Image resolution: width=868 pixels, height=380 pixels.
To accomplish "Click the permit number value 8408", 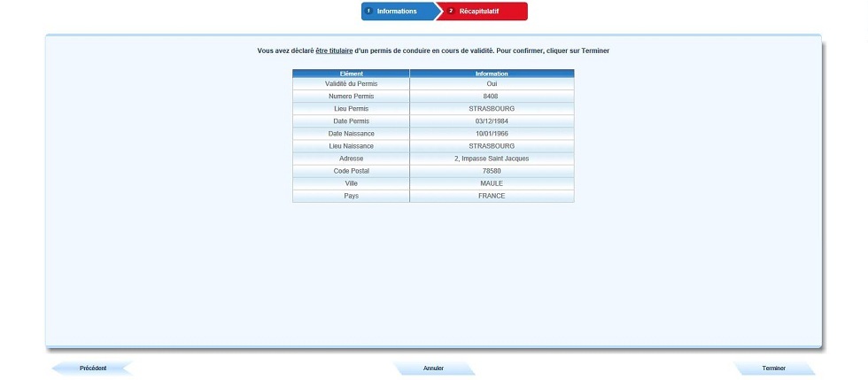I will [x=492, y=96].
